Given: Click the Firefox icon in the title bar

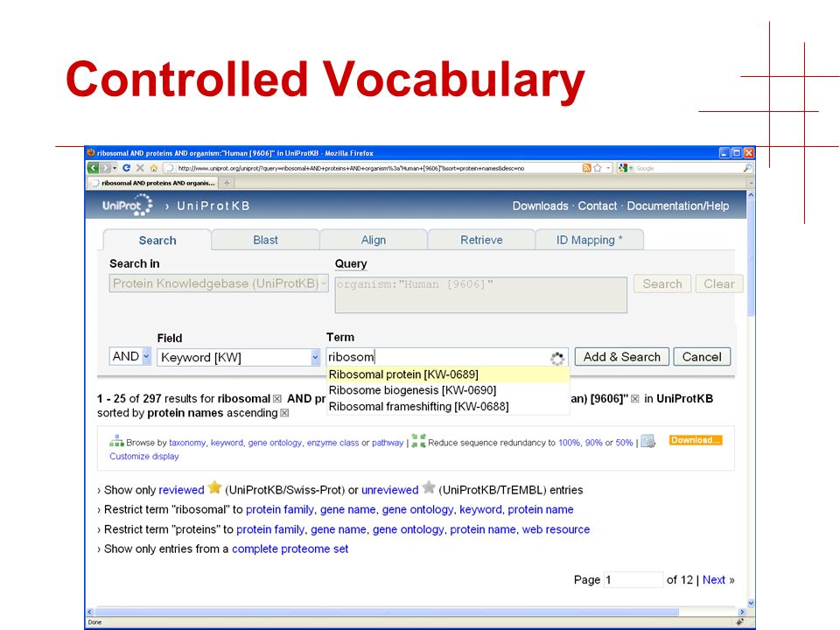Looking at the screenshot, I should click(90, 152).
